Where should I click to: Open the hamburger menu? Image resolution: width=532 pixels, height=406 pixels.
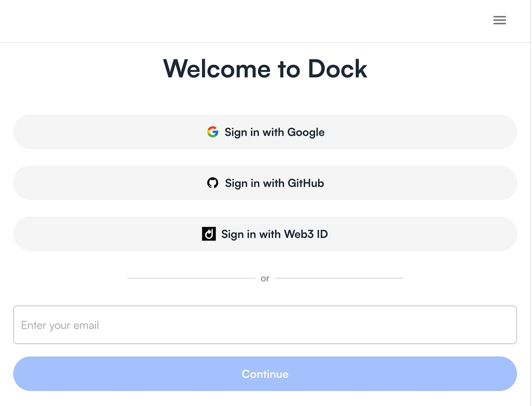point(499,20)
